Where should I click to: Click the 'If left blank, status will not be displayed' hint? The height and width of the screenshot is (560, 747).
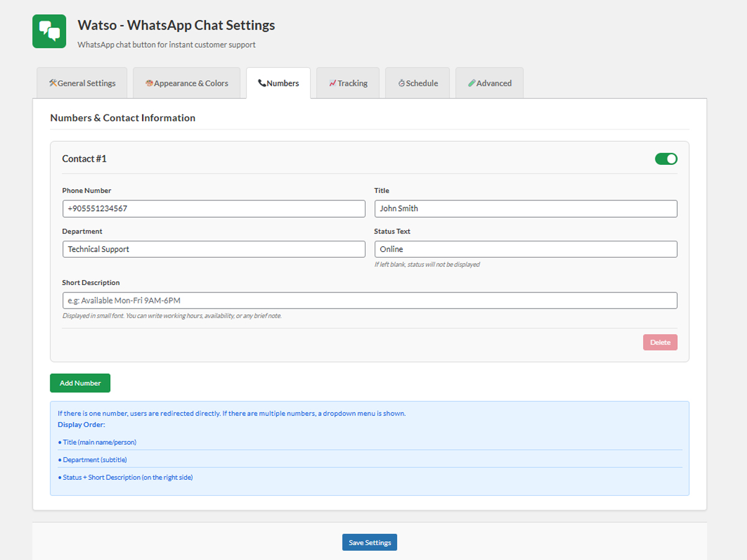click(427, 264)
